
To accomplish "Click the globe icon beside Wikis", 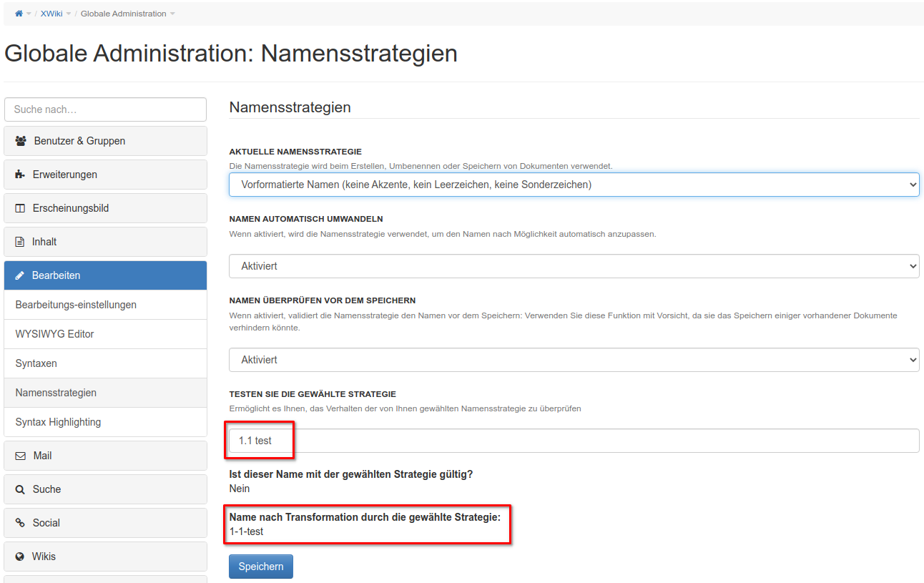I will coord(20,557).
